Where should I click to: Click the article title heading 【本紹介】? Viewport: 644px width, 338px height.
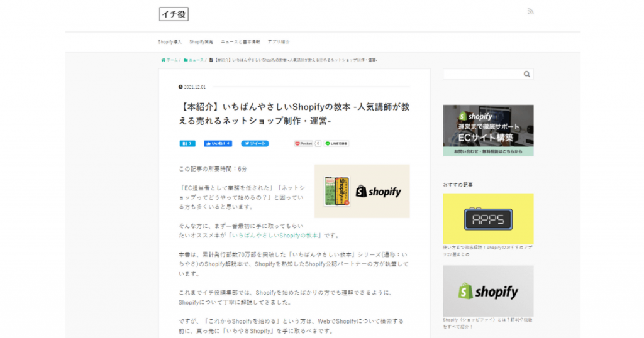point(294,114)
